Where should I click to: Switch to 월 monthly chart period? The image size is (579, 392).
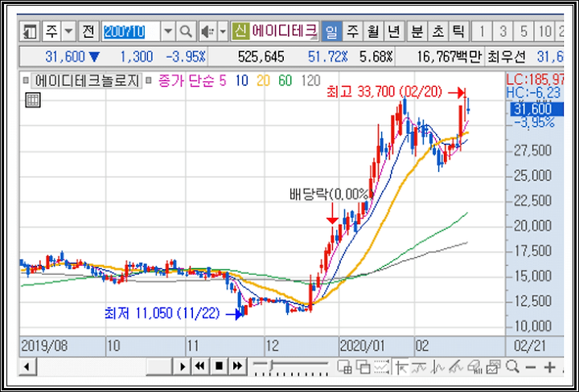point(373,32)
